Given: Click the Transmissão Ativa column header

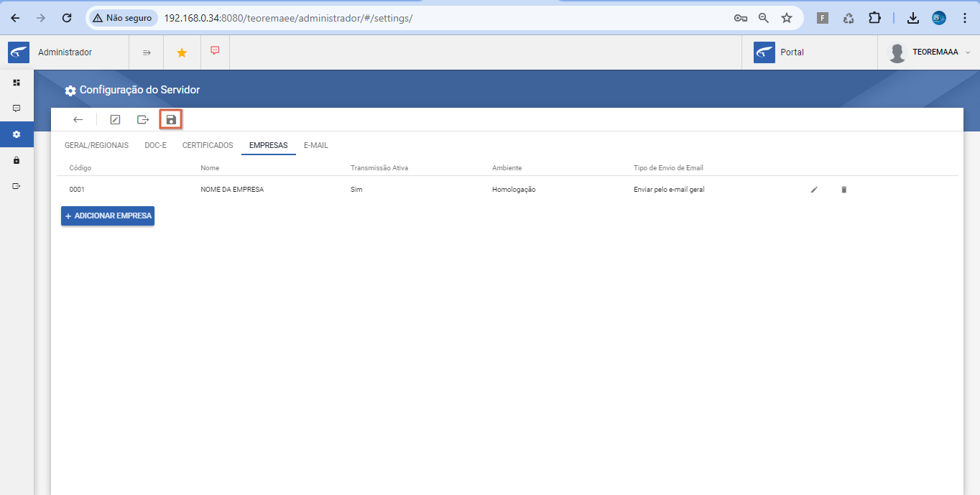Looking at the screenshot, I should [x=379, y=168].
